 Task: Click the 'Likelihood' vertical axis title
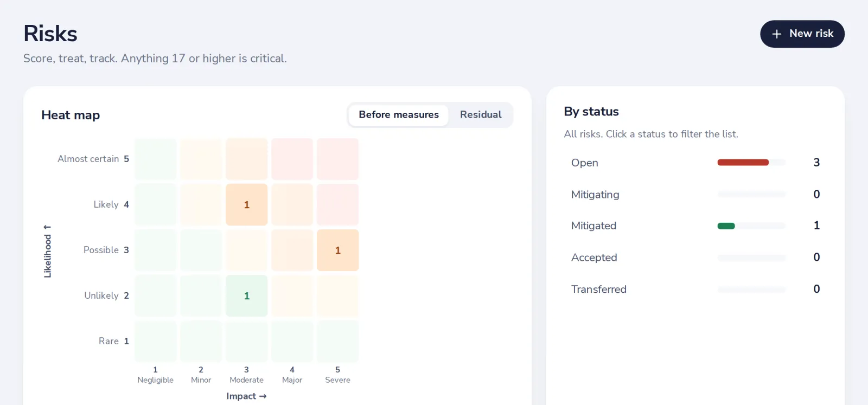[x=48, y=251]
